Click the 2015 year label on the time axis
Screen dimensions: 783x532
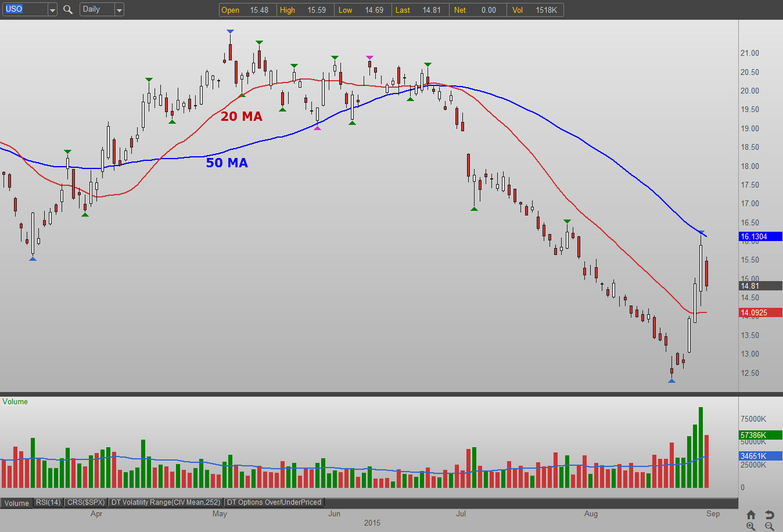point(372,523)
